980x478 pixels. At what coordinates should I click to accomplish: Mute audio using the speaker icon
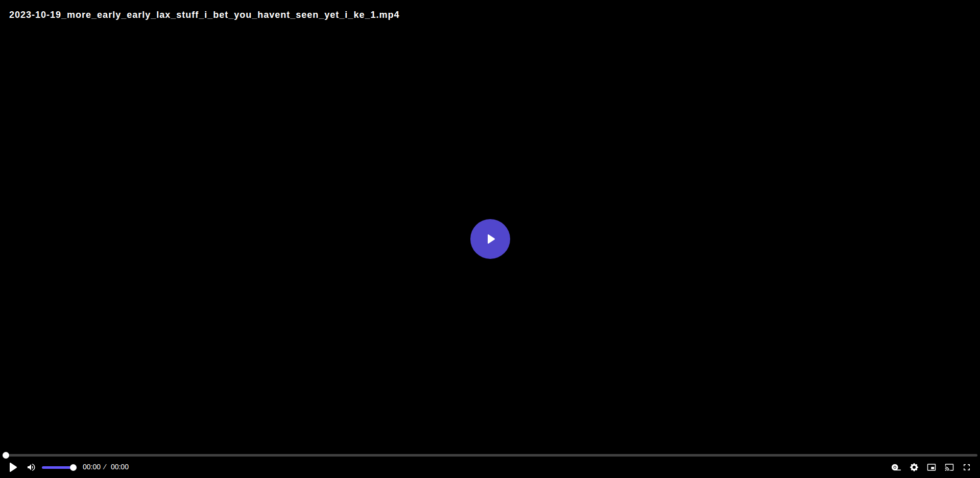(x=31, y=467)
